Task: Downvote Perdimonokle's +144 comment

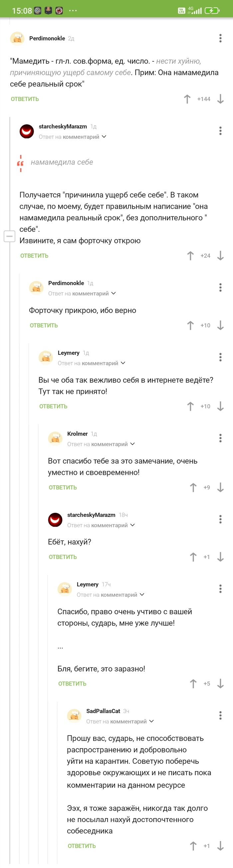Action: coord(221,99)
